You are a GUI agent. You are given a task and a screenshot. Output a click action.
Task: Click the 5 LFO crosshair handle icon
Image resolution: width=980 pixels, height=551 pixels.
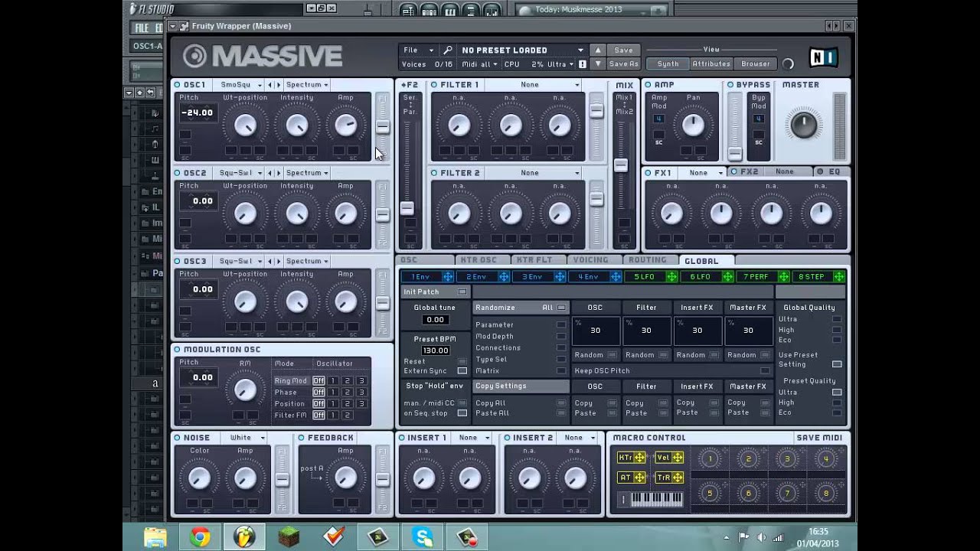(671, 276)
